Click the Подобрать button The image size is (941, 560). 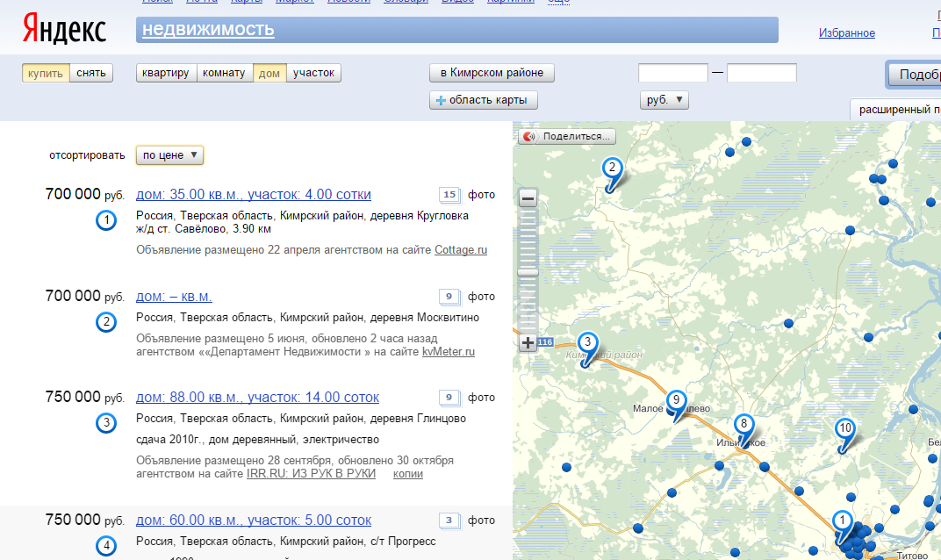tap(914, 75)
